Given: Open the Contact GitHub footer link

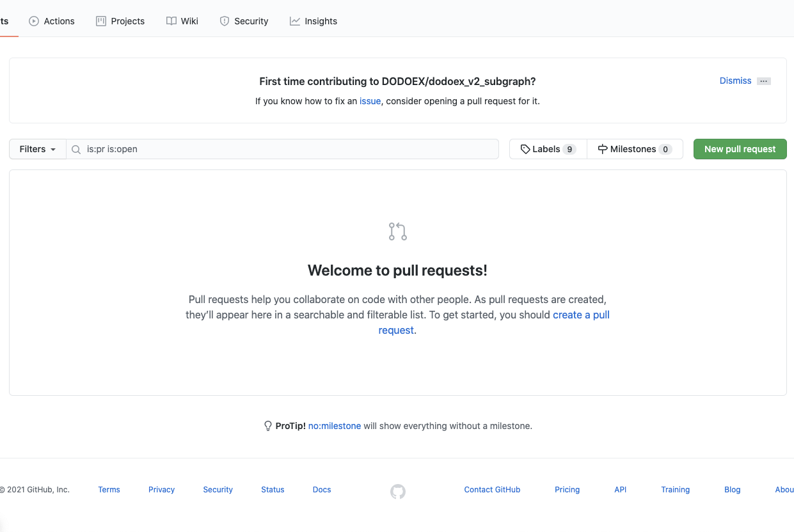Looking at the screenshot, I should (492, 490).
